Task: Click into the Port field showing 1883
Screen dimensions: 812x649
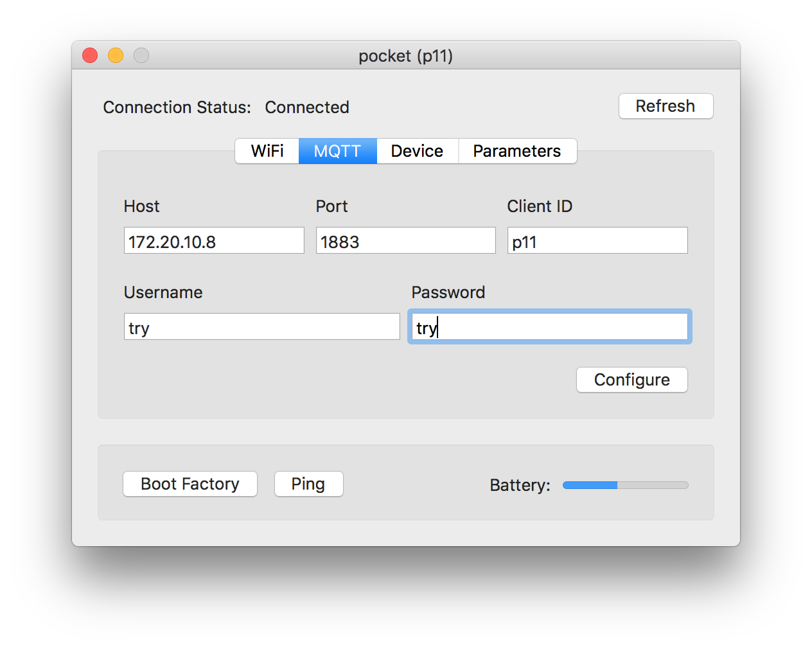Action: click(x=406, y=240)
